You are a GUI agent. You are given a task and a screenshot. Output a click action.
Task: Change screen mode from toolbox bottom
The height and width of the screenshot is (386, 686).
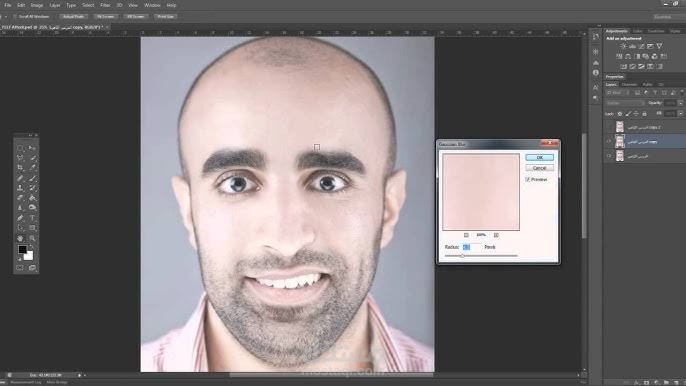pyautogui.click(x=32, y=268)
